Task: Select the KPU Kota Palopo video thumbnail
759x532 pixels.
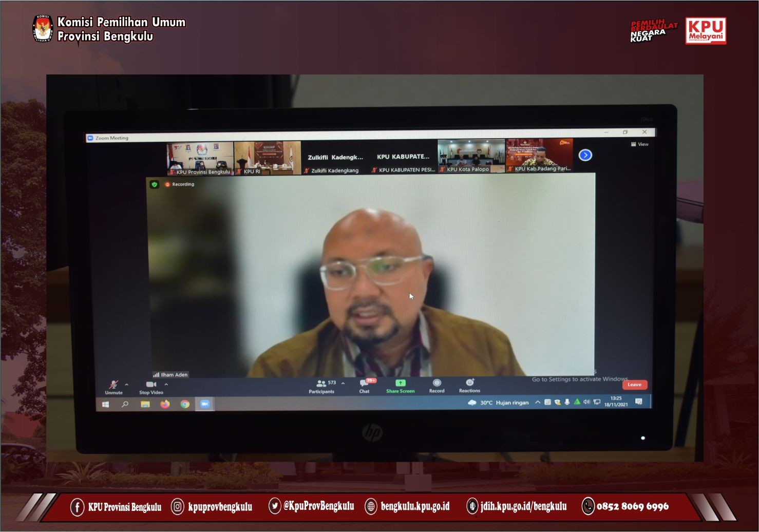Action: click(x=471, y=156)
